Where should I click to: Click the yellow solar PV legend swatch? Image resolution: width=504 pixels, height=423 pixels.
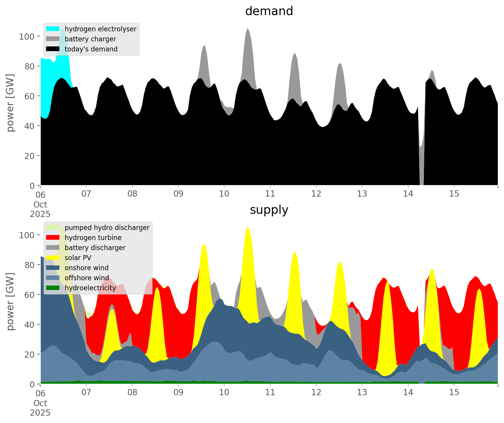(53, 258)
